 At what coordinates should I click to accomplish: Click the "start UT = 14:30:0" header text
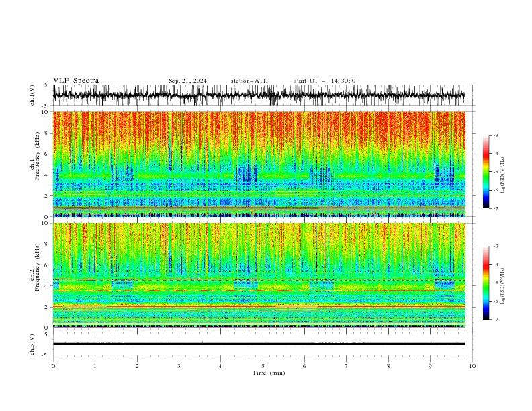click(324, 81)
